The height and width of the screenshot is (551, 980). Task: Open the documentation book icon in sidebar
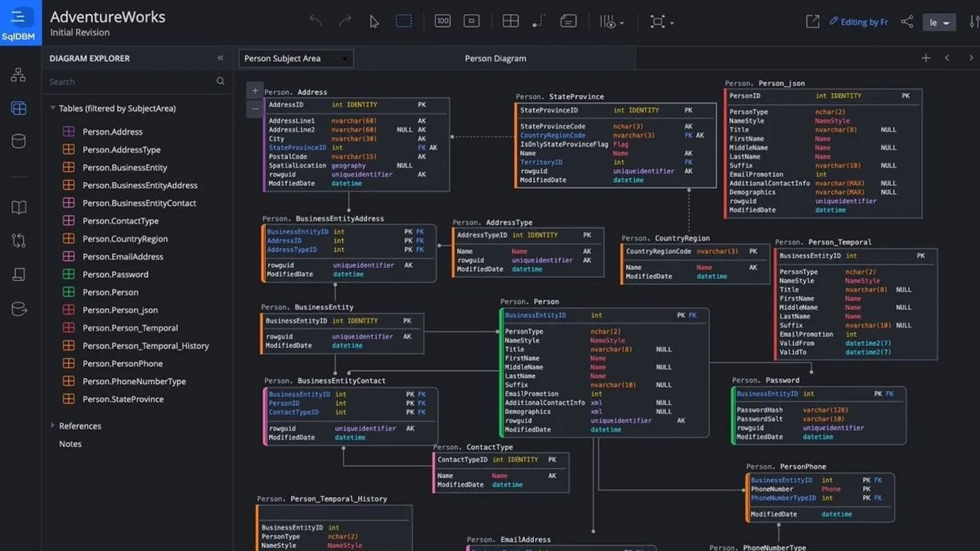18,207
